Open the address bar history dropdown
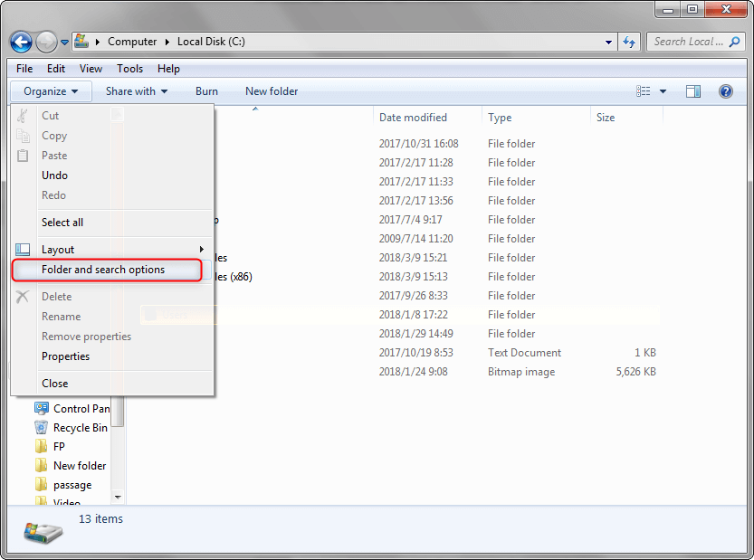Viewport: 754px width, 560px height. 608,42
